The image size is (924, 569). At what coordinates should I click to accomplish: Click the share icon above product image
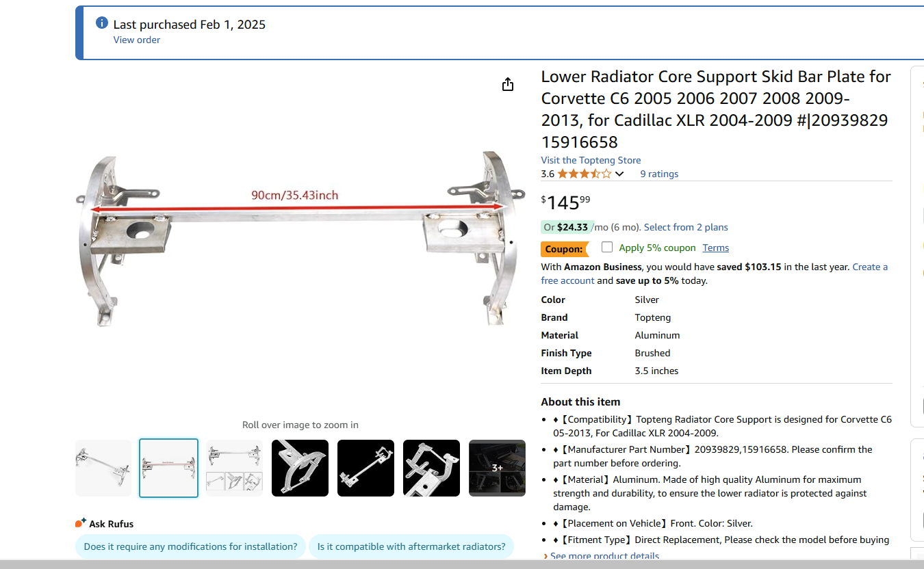point(507,84)
